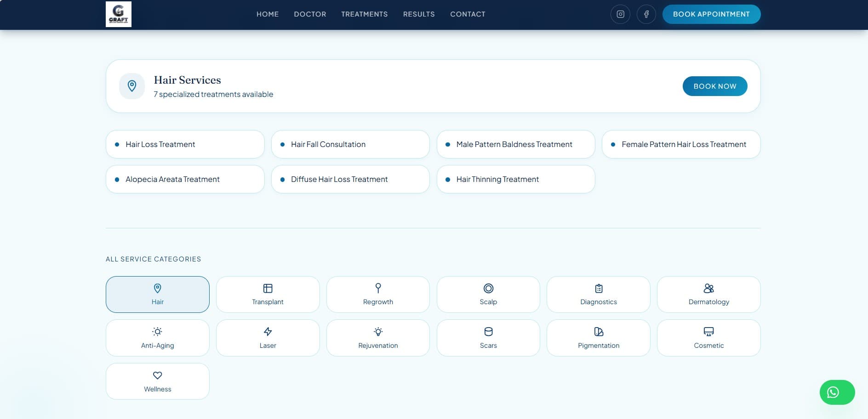Viewport: 868px width, 419px height.
Task: Go to the Home menu item
Action: (x=268, y=14)
